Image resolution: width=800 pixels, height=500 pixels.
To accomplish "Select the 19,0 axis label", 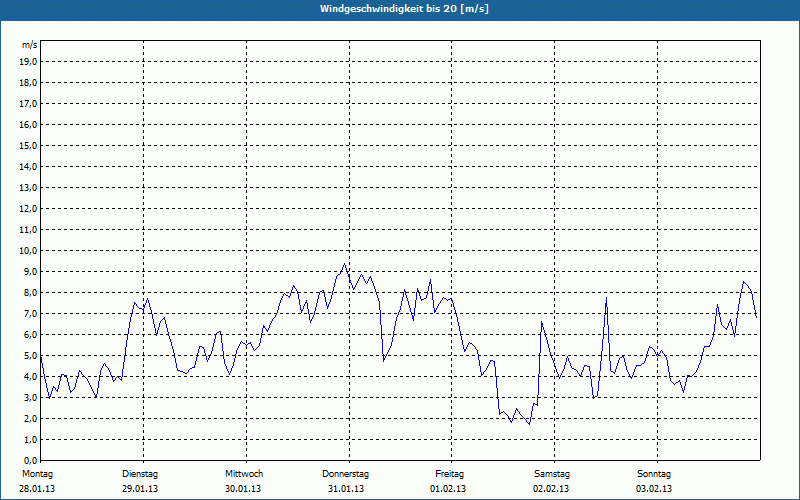I will click(29, 62).
